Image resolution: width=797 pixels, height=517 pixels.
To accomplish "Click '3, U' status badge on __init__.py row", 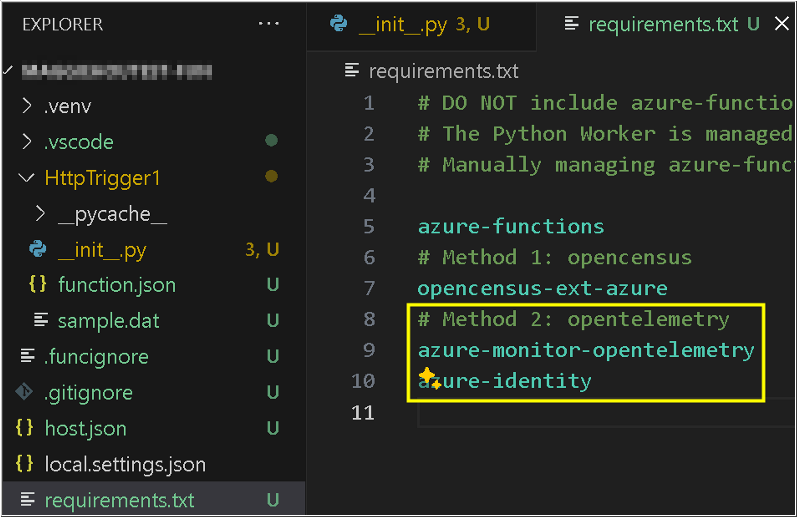I will pyautogui.click(x=262, y=250).
